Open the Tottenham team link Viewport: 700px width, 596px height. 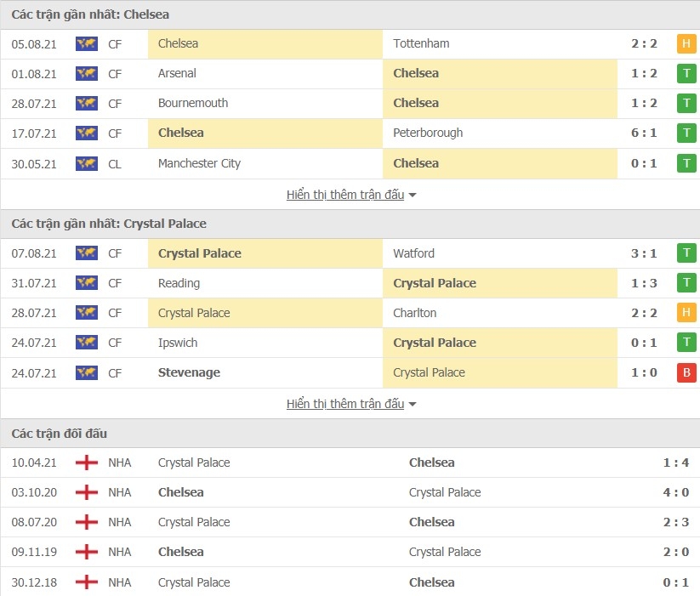(421, 43)
